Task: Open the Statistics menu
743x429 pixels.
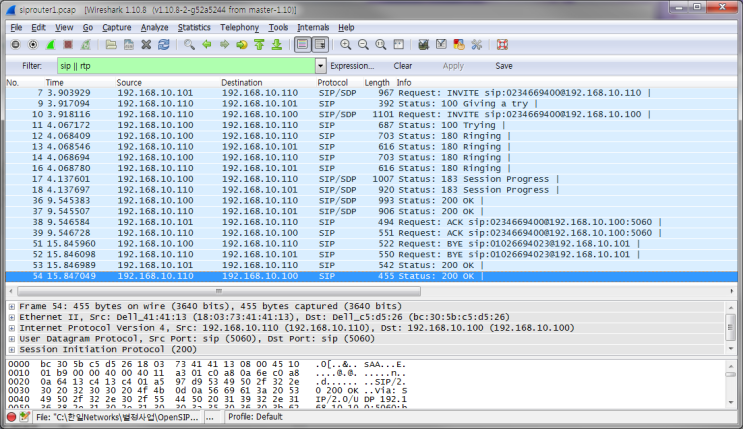Action: pyautogui.click(x=194, y=27)
